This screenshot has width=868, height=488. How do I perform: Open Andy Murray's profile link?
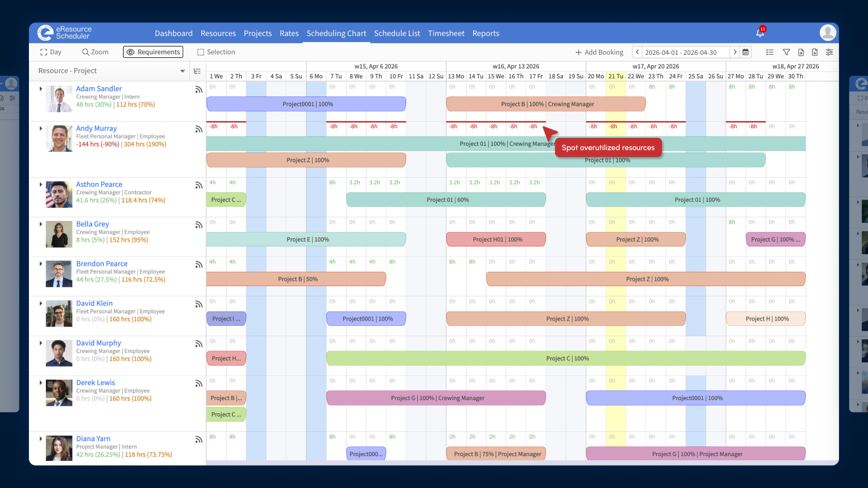point(96,128)
